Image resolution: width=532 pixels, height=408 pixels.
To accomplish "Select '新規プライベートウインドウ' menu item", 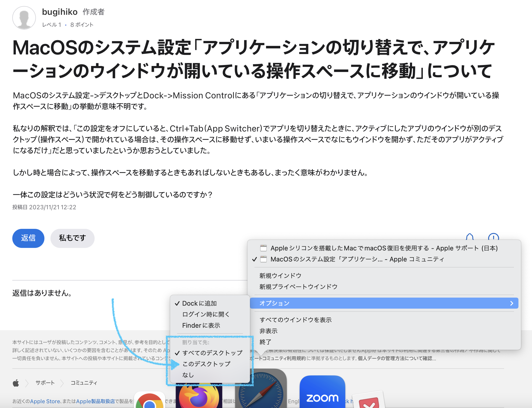I will 298,287.
